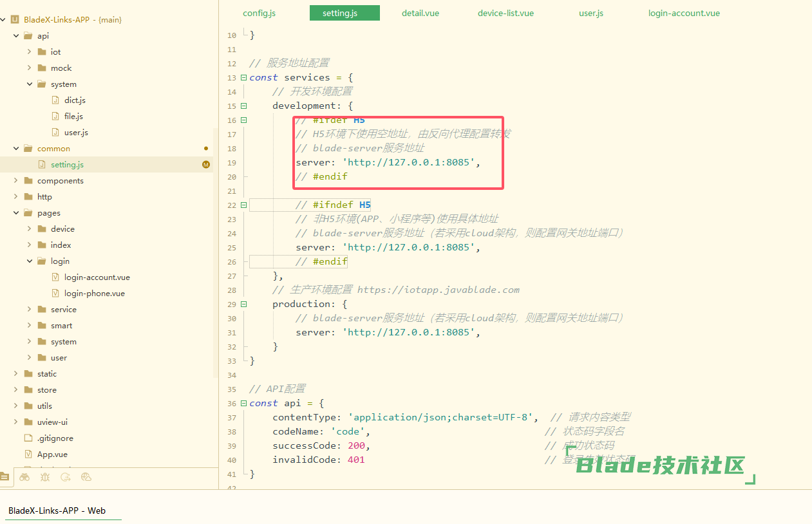Click the binoculars search icon

pyautogui.click(x=24, y=477)
